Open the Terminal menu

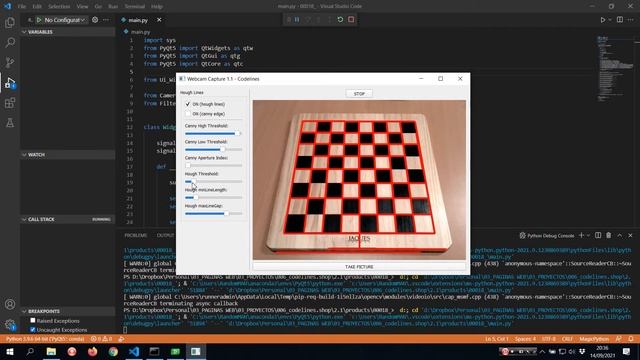(x=135, y=7)
